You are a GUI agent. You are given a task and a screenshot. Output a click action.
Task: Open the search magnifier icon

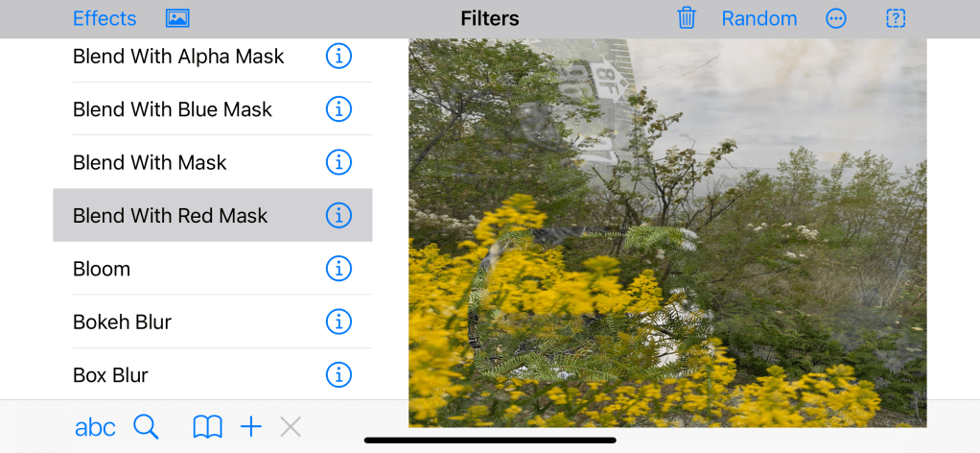pos(146,427)
